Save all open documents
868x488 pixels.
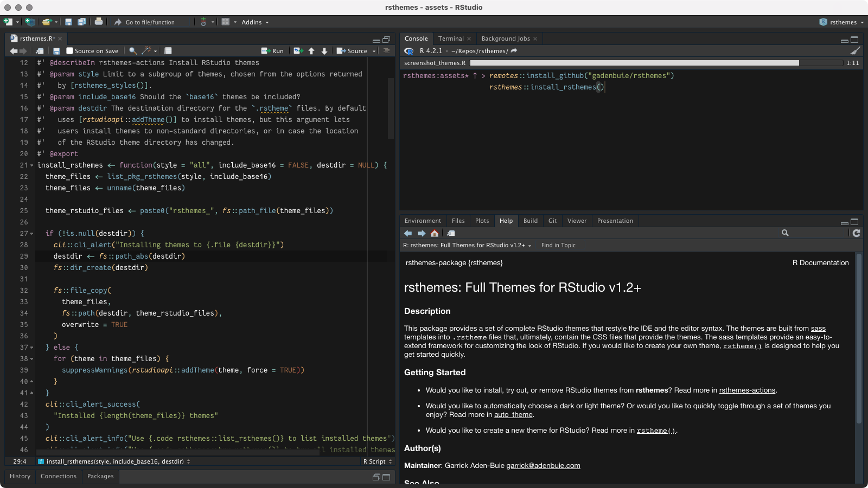pos(81,22)
